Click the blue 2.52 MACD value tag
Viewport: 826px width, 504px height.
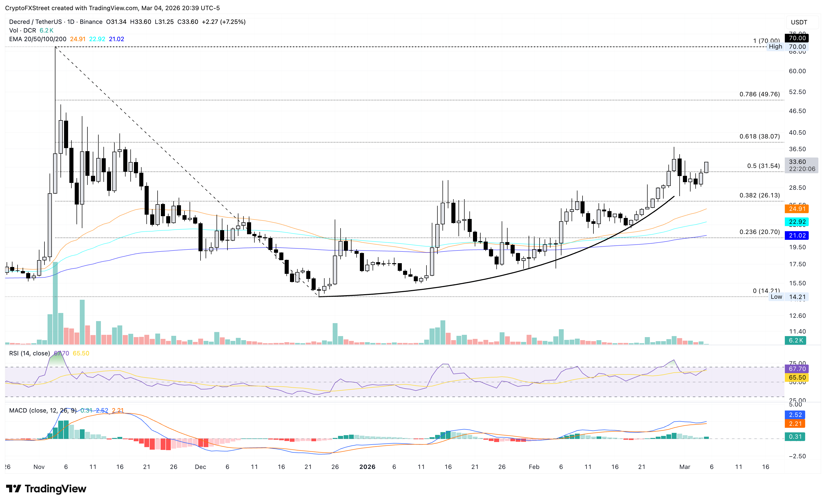(795, 415)
